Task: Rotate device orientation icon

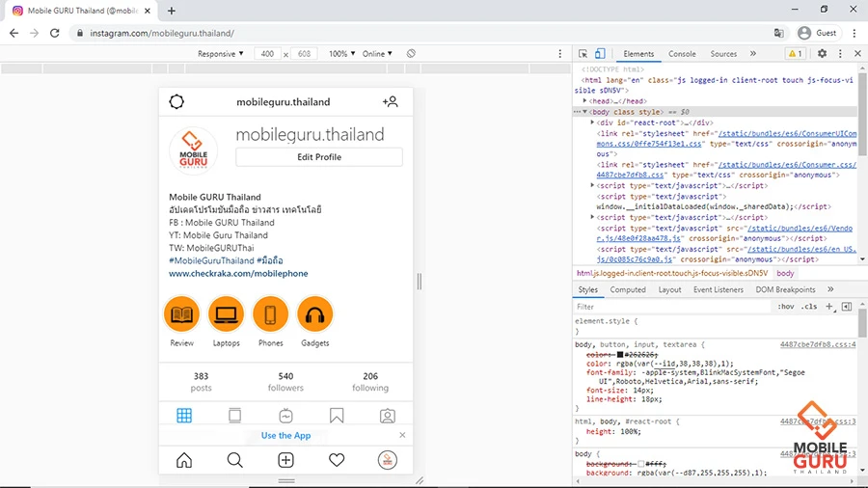Action: pos(411,54)
